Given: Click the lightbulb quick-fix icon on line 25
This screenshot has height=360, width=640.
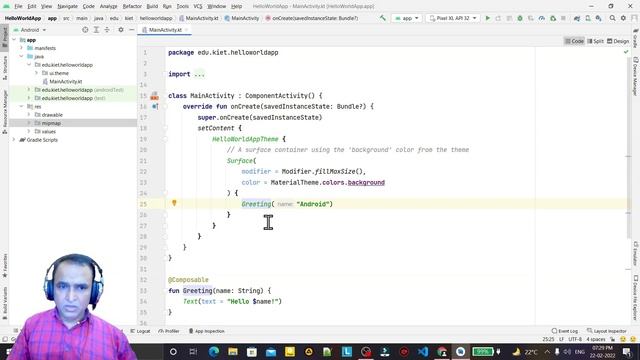Looking at the screenshot, I should 174,203.
